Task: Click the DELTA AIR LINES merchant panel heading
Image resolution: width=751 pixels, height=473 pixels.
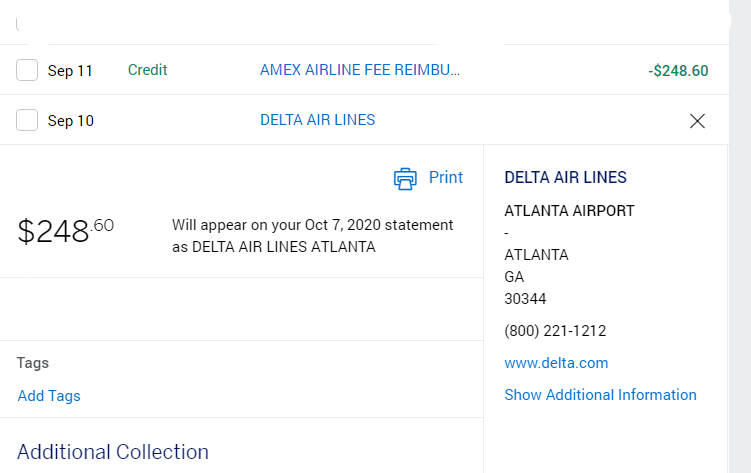Action: coord(565,178)
